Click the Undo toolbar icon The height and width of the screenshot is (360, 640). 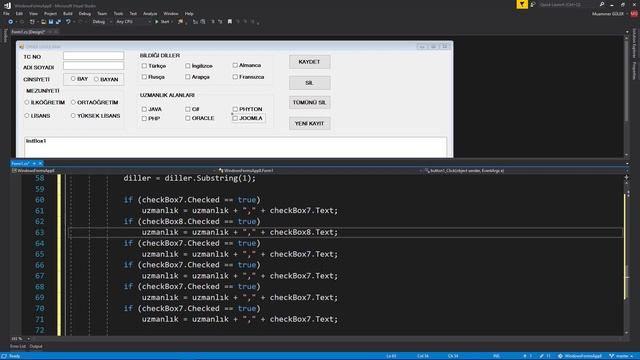(68, 22)
